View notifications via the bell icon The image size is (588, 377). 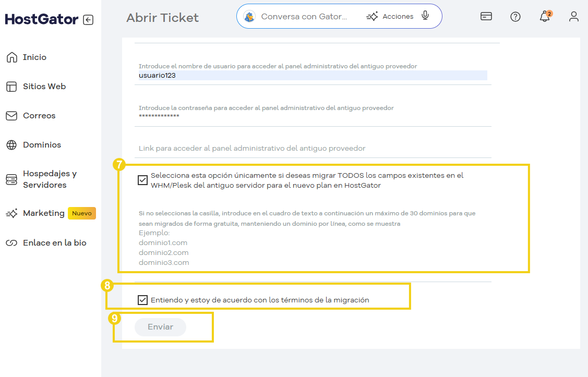[x=544, y=17]
